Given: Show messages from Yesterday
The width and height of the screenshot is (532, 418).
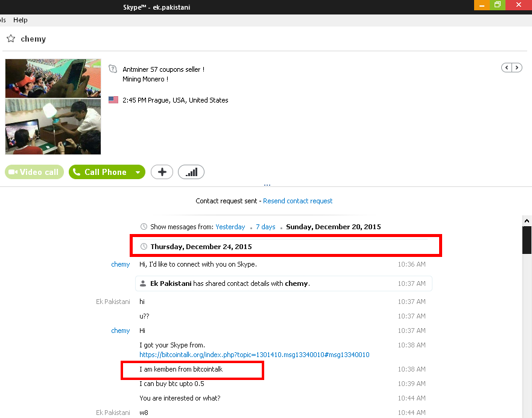Looking at the screenshot, I should pyautogui.click(x=230, y=227).
